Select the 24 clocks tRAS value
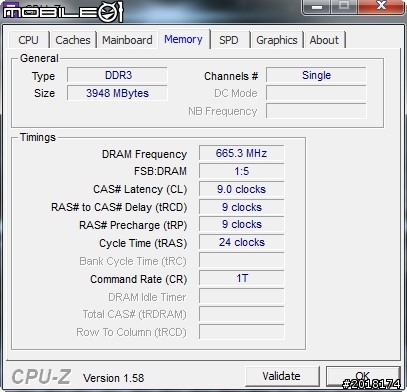This screenshot has height=392, width=407. (x=242, y=242)
